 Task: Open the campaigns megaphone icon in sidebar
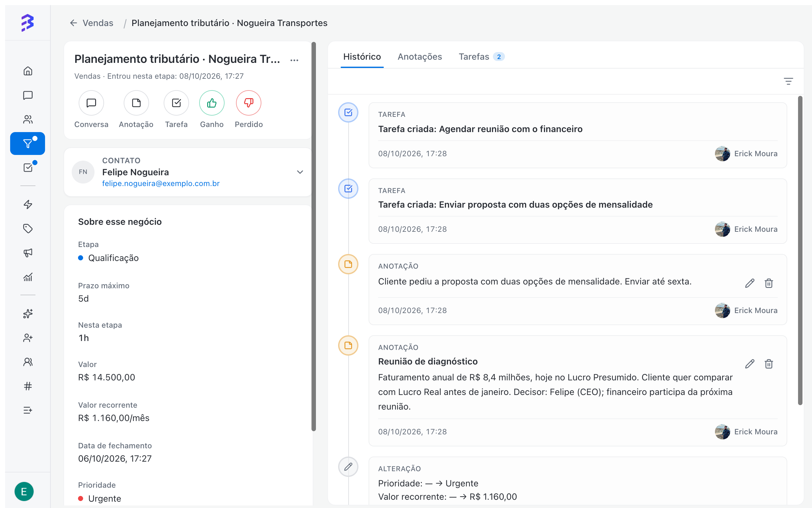coord(28,253)
